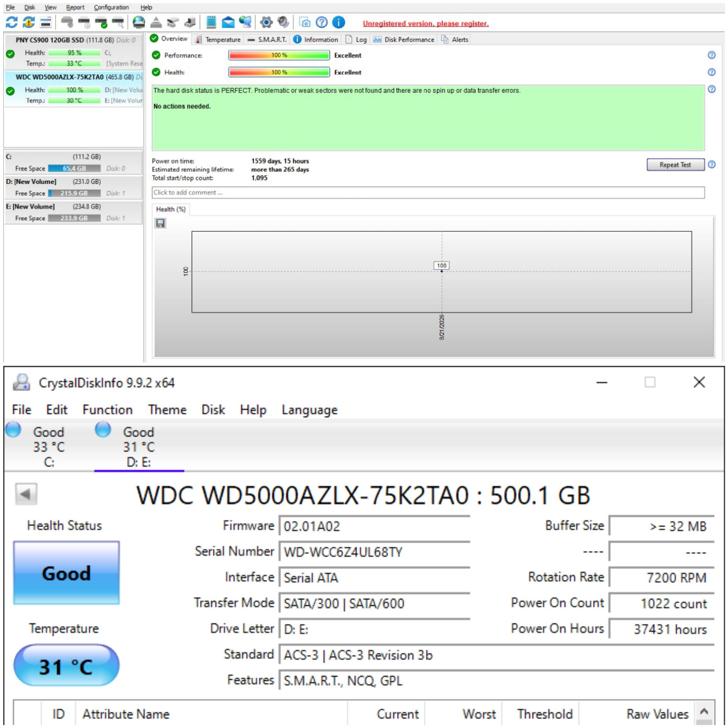Click the plain hard disk toolbar icon

tap(67, 22)
